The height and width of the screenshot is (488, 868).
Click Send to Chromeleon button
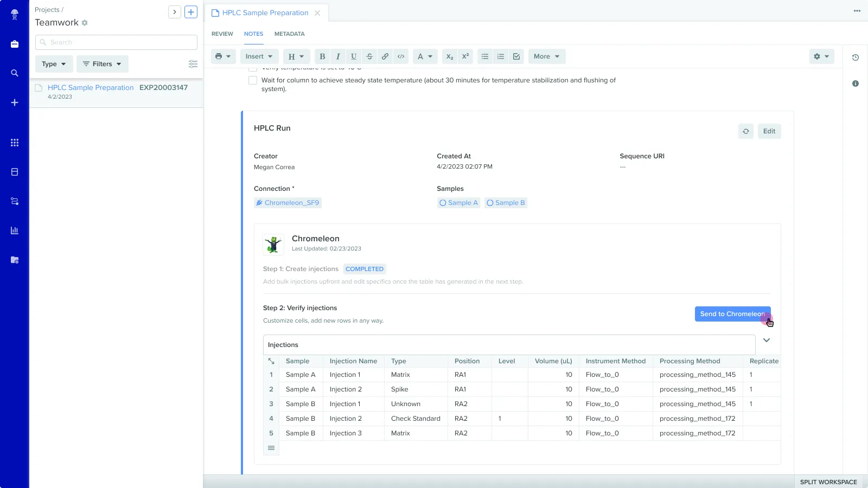tap(732, 314)
